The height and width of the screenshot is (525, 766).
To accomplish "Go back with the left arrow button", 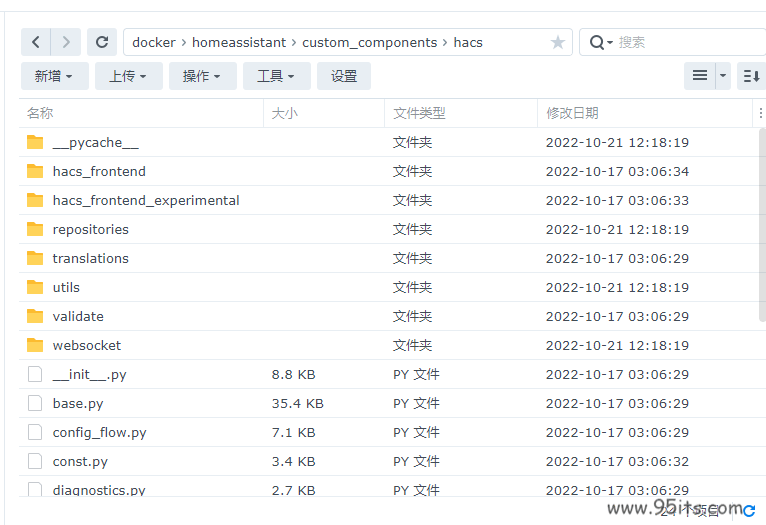I will [x=36, y=42].
